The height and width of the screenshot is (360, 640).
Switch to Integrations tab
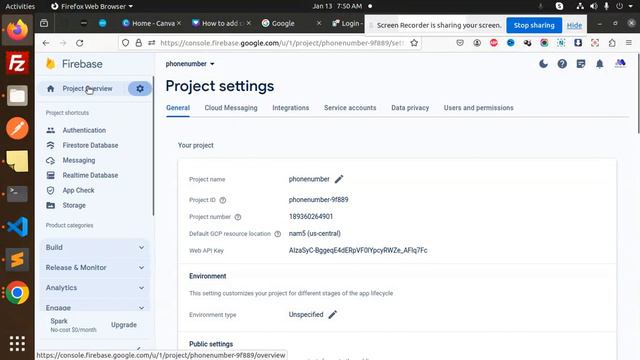pos(291,108)
